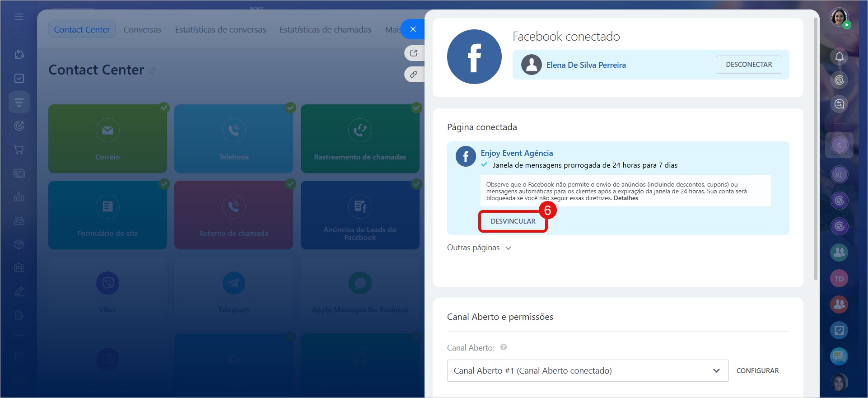Expand the Outras páginas section
This screenshot has width=868, height=398.
[479, 248]
